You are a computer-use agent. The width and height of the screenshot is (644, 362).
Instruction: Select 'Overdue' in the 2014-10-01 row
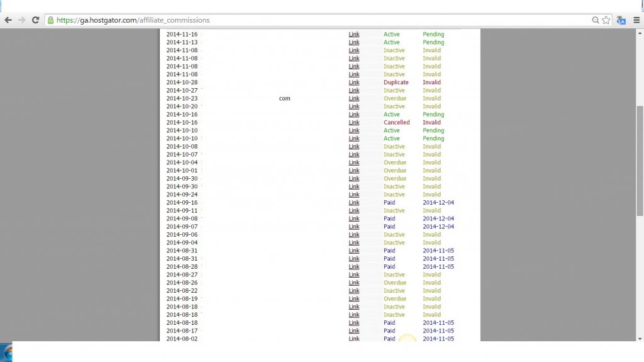(395, 171)
